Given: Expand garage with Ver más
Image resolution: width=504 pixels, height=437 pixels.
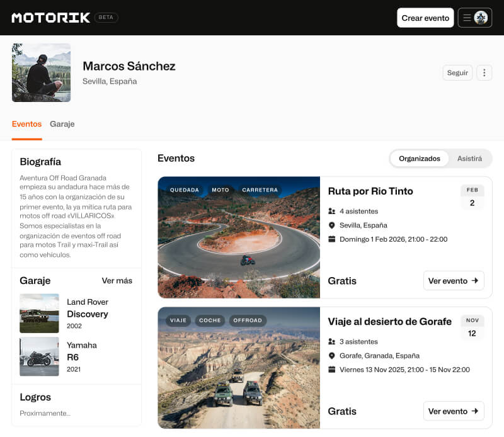Looking at the screenshot, I should coord(117,281).
